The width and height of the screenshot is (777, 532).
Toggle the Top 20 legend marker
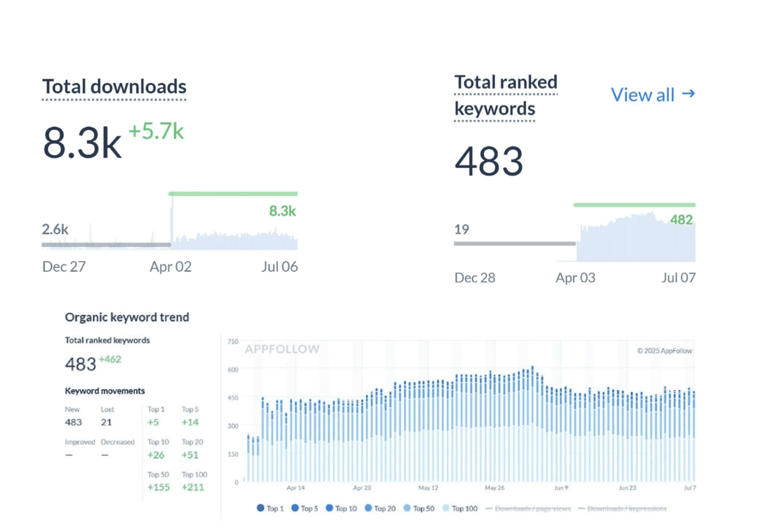[x=380, y=508]
